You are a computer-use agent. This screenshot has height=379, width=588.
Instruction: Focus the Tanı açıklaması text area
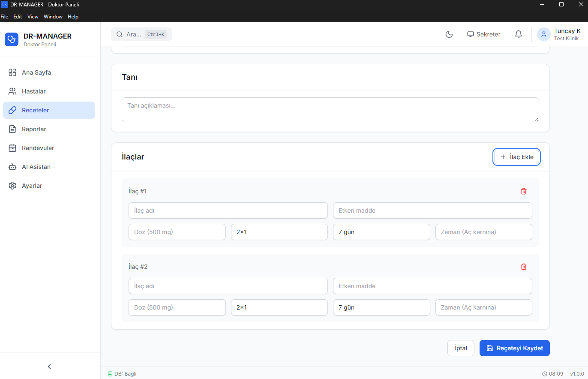[x=330, y=109]
